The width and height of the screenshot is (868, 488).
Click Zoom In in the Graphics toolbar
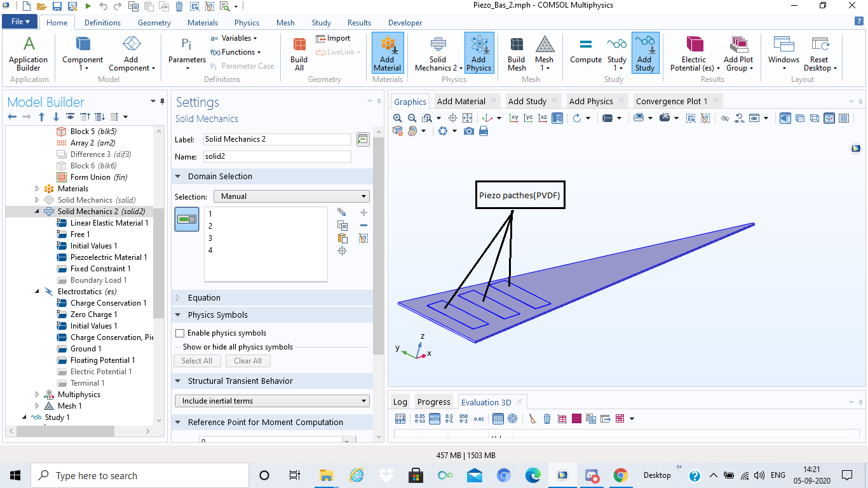[x=398, y=118]
